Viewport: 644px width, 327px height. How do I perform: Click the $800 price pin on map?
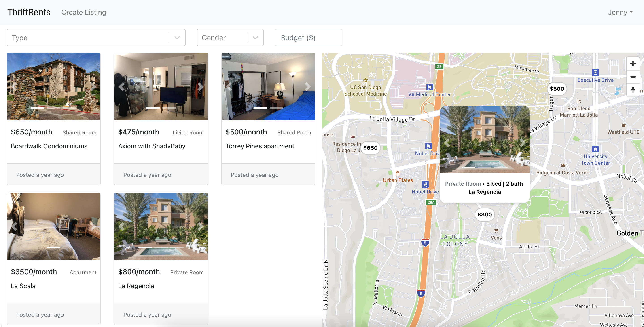pos(485,215)
